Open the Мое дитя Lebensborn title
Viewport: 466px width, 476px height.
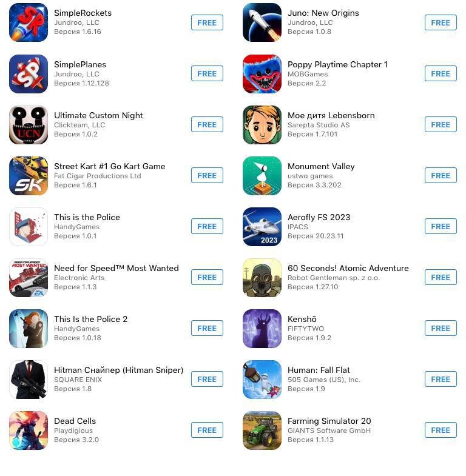coord(331,115)
